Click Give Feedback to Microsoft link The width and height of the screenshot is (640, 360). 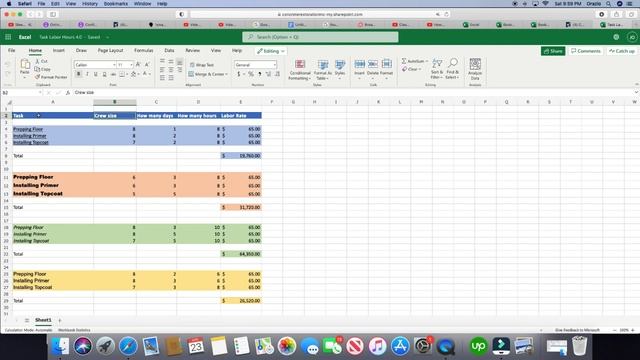click(577, 330)
